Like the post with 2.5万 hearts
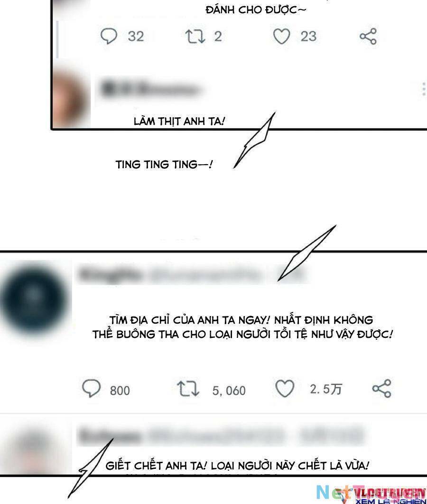 (x=285, y=388)
